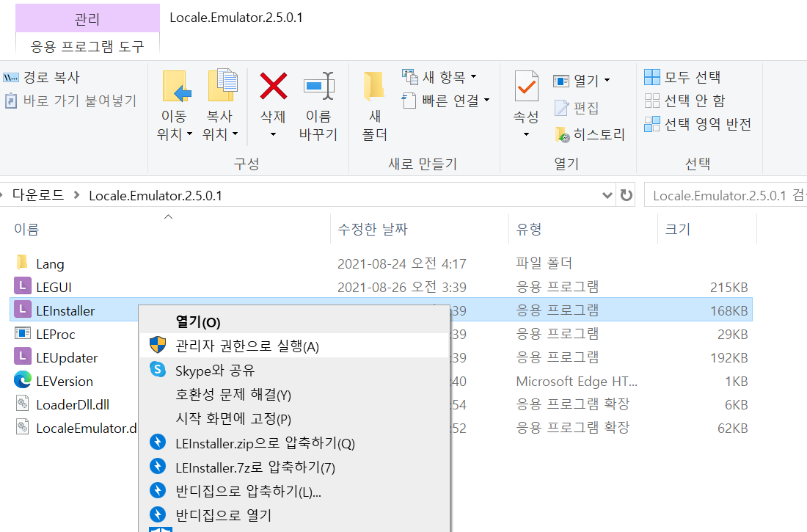
Task: Go to 다운로드 in the breadcrumb path
Action: (x=38, y=194)
